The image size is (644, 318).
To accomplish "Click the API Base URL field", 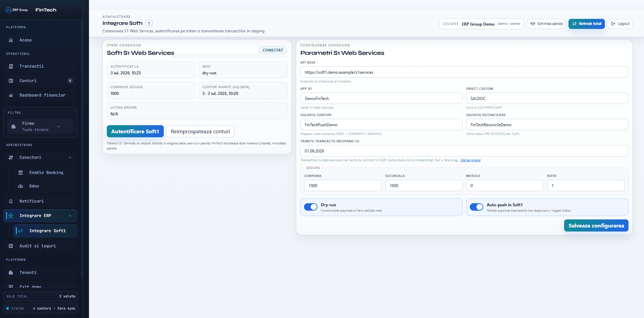I will [464, 72].
